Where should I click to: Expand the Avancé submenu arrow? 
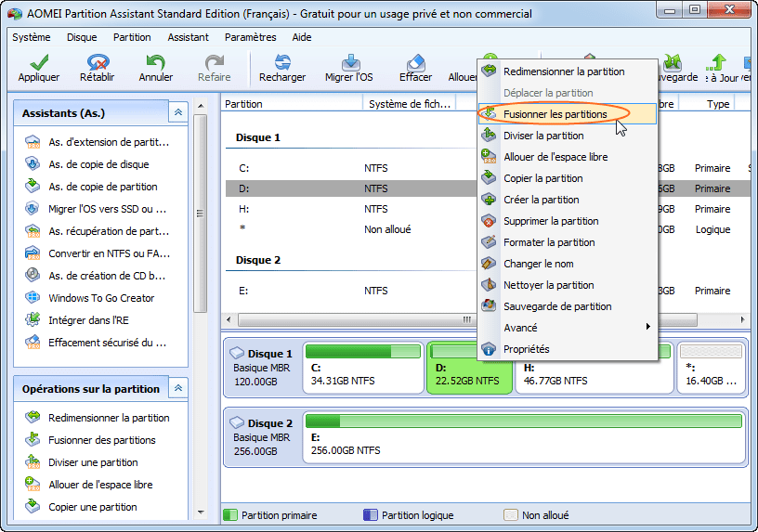pos(647,327)
